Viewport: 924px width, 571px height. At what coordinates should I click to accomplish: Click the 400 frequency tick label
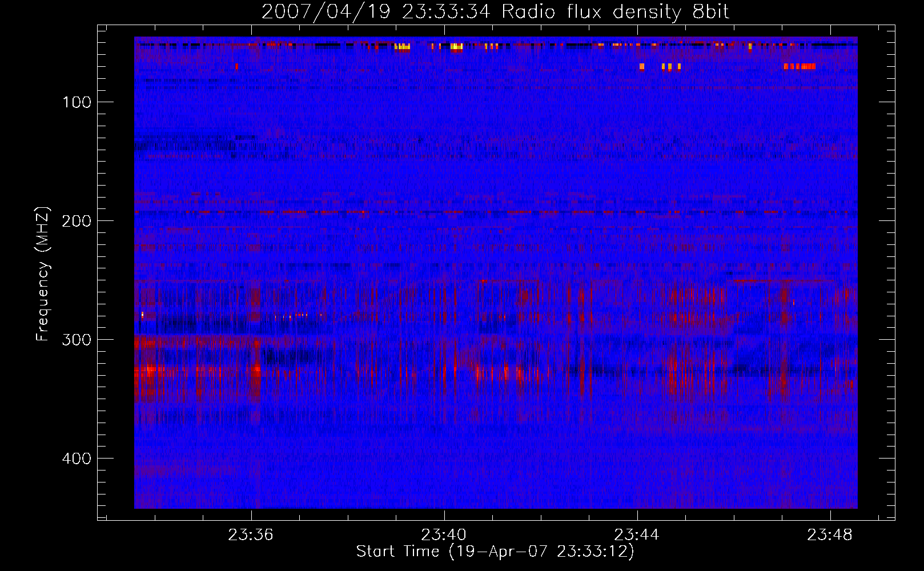(77, 459)
